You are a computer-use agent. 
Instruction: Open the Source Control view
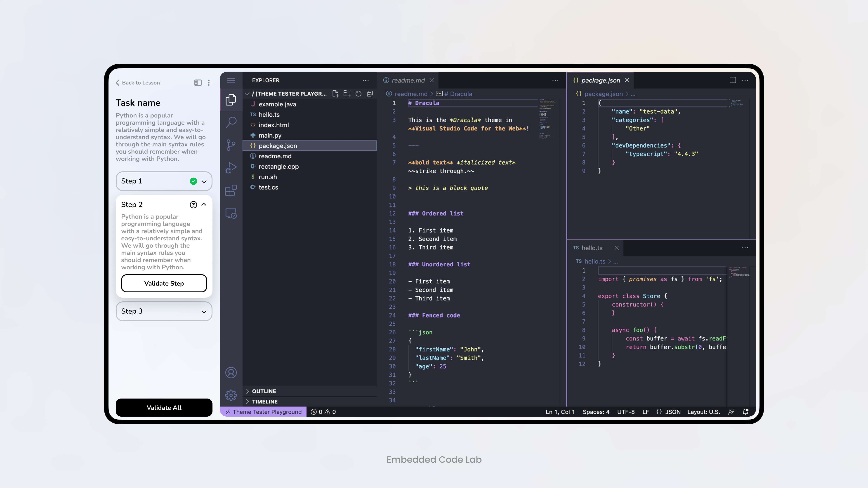[231, 145]
